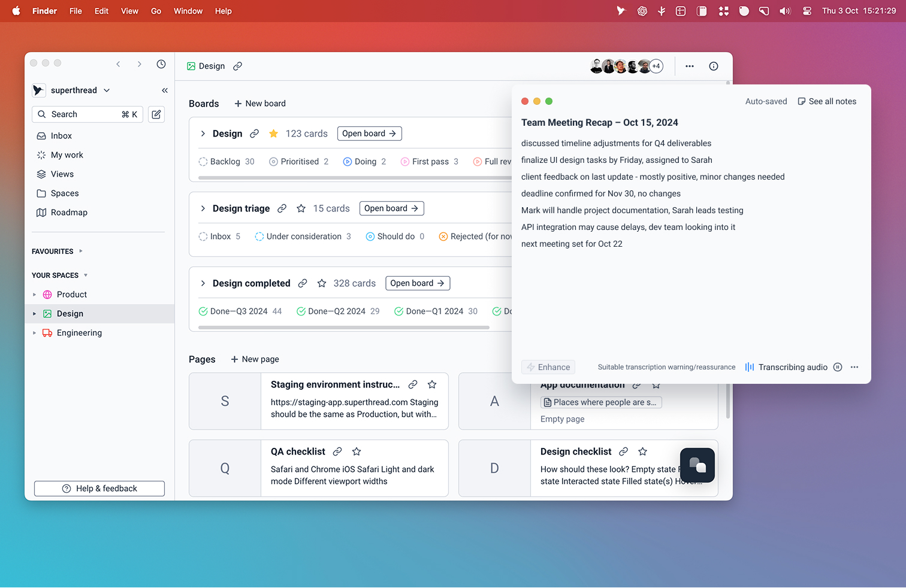Screen dimensions: 906x588
Task: Open the three-dot menu in Design header
Action: [690, 66]
